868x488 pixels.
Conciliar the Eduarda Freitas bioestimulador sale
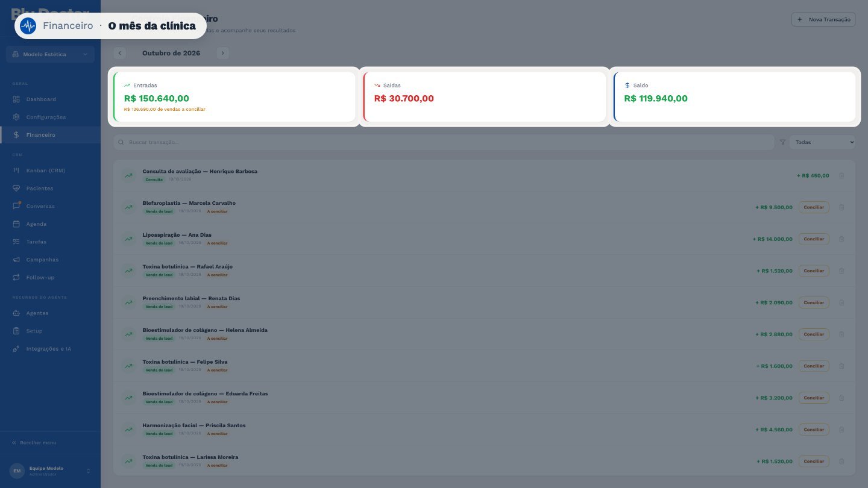[x=814, y=398]
